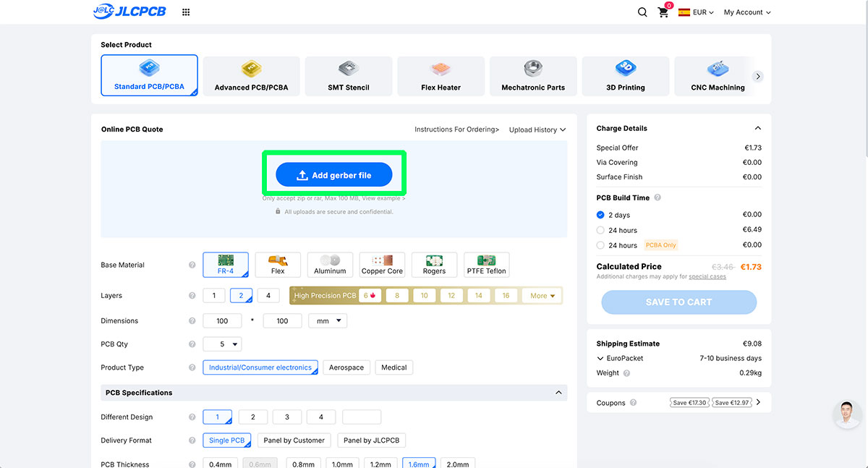Open the mm units dropdown
868x468 pixels.
pos(328,320)
